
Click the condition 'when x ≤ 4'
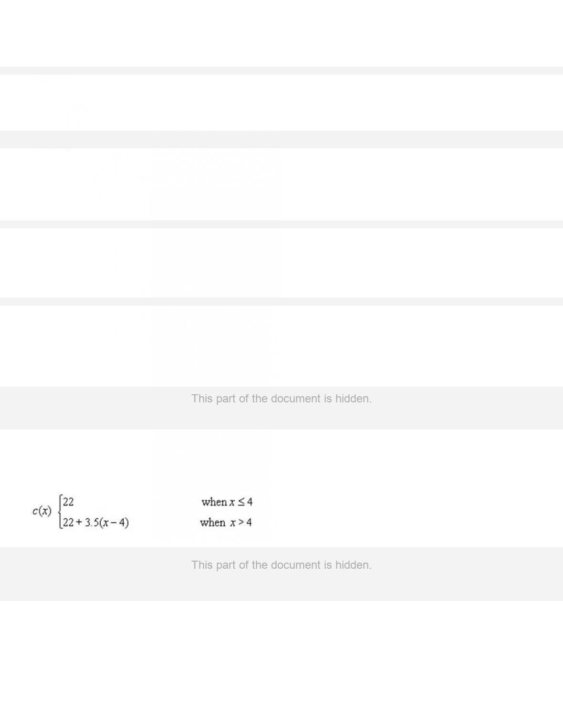coord(227,502)
